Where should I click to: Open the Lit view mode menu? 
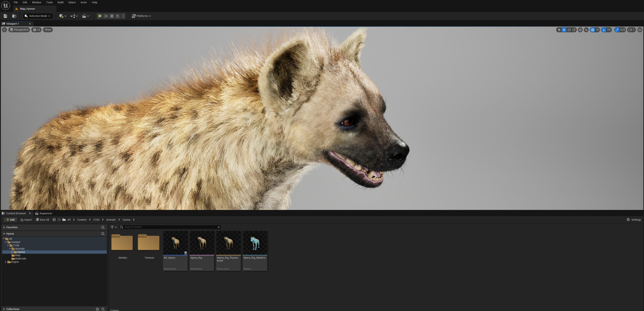36,30
